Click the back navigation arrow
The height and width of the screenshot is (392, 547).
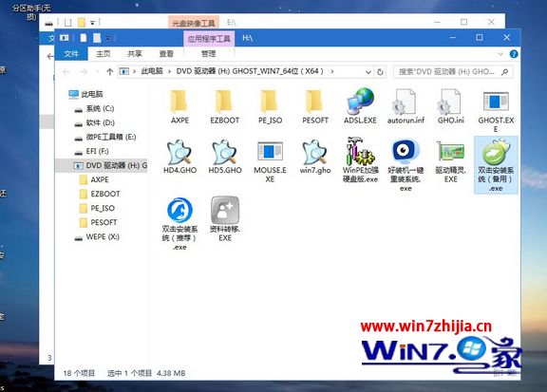point(66,72)
